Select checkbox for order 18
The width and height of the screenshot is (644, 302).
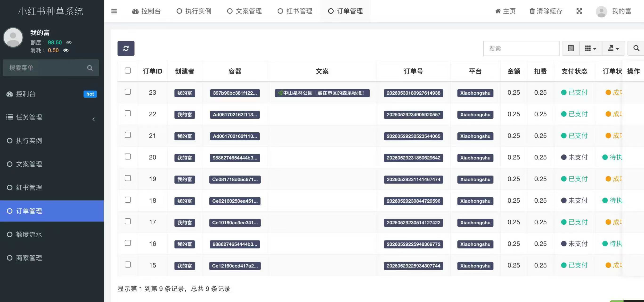128,200
